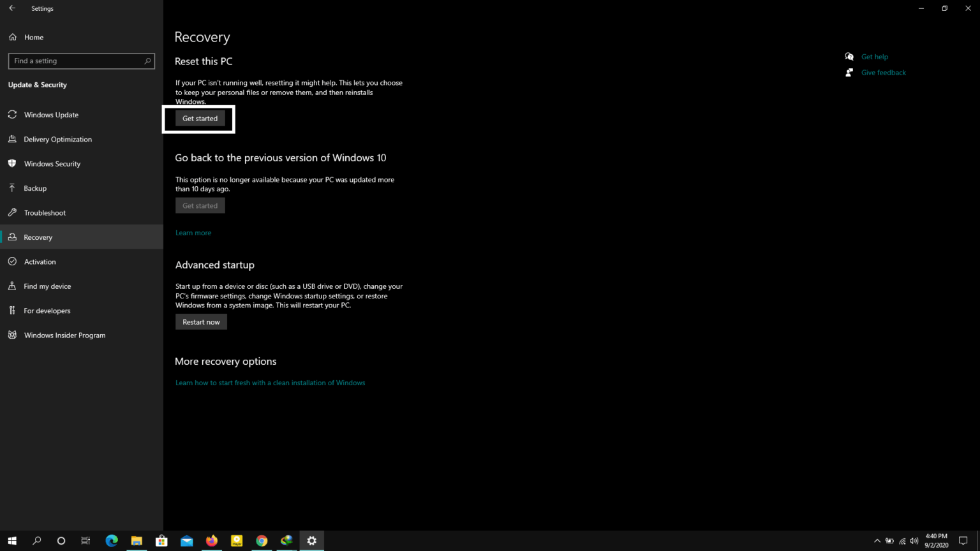Open Windows Security settings
This screenshot has width=980, height=551.
(52, 163)
